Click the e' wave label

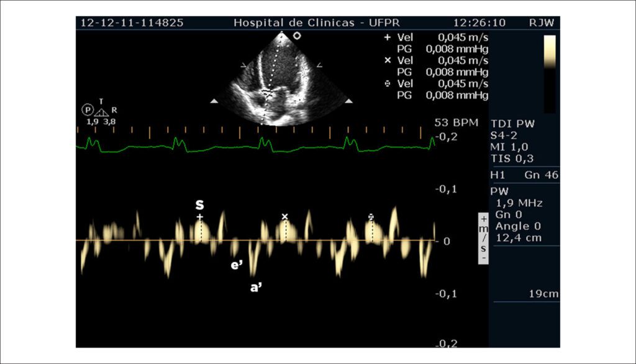pyautogui.click(x=237, y=265)
